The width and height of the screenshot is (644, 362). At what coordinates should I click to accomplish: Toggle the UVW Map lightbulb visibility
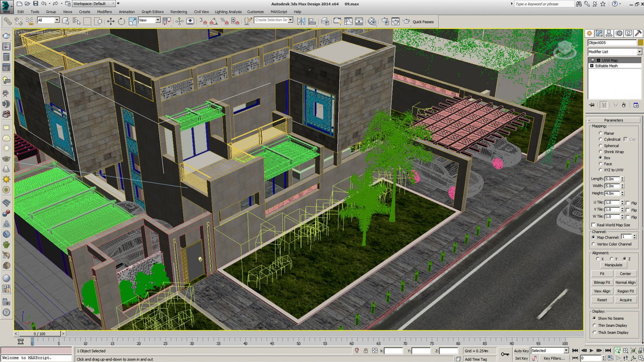pos(592,60)
